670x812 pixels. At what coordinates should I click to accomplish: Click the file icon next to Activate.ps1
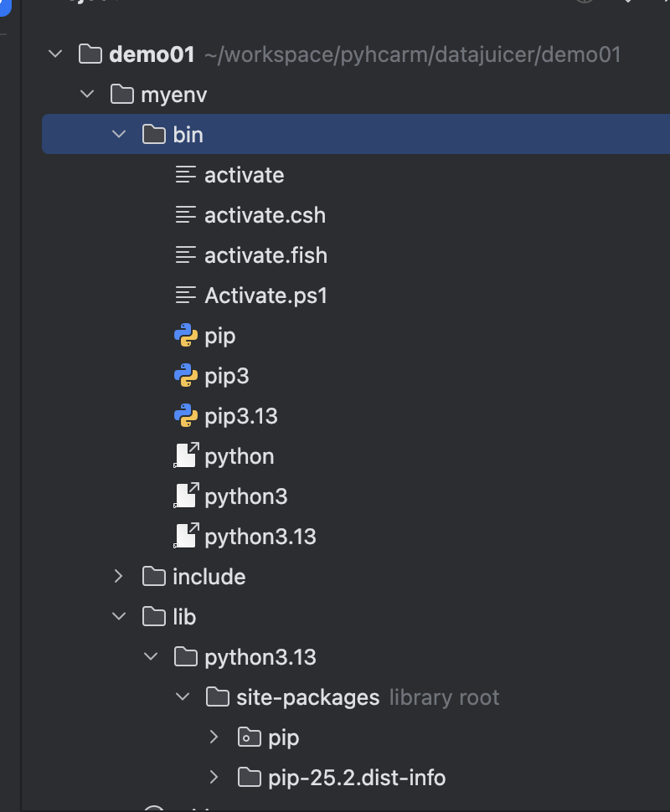[x=186, y=296]
